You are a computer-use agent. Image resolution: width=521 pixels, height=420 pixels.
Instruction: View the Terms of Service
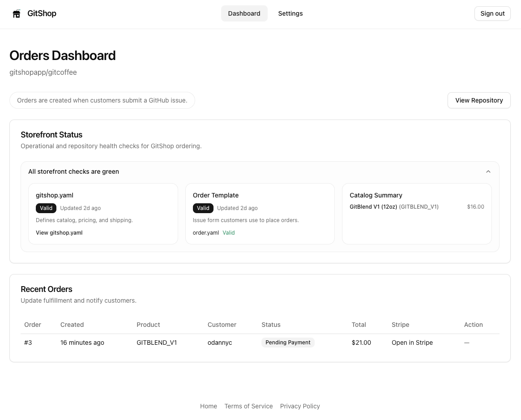pos(248,406)
